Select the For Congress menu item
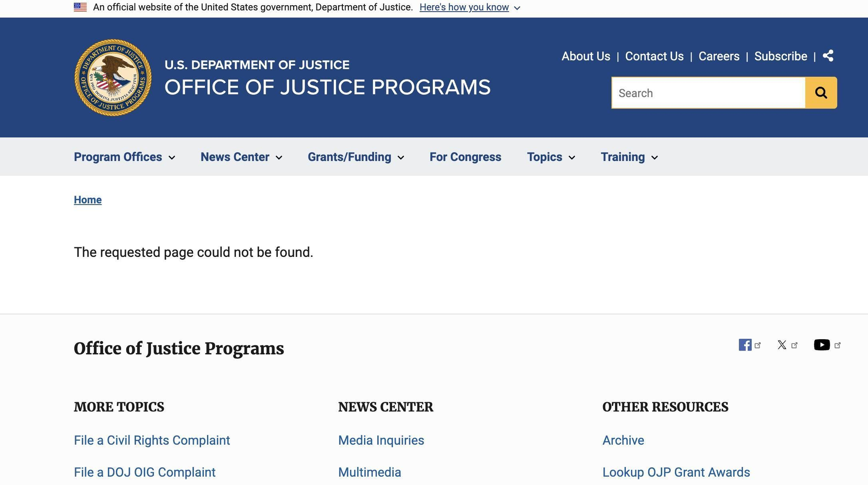Viewport: 868px width, 485px height. tap(465, 157)
